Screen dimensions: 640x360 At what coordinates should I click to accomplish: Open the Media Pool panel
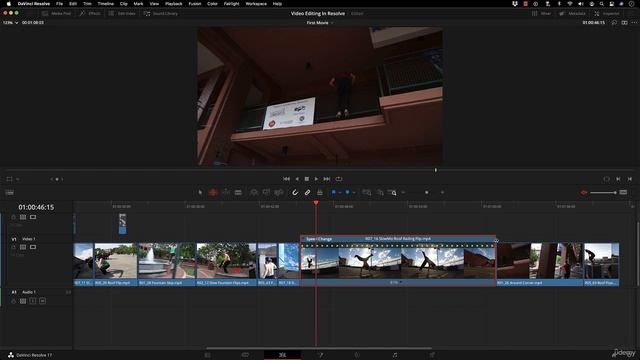pyautogui.click(x=57, y=13)
